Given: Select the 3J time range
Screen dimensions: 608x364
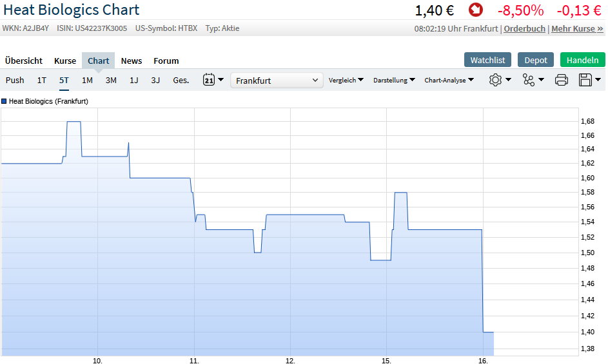Looking at the screenshot, I should click(x=155, y=80).
